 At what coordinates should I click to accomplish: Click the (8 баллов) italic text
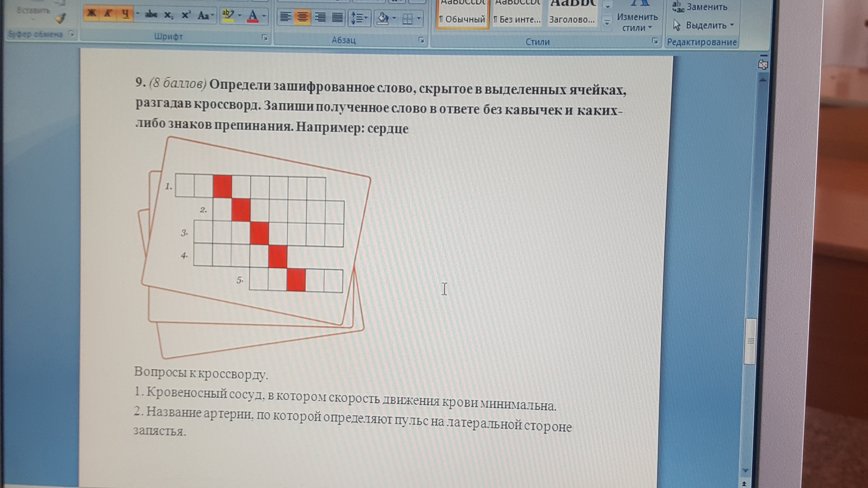pos(178,83)
